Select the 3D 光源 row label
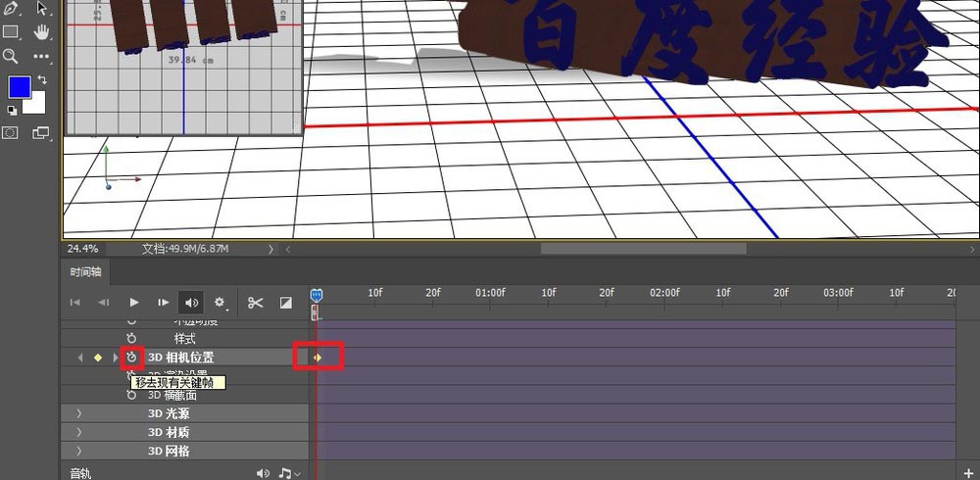Viewport: 980px width, 480px height. pos(169,413)
